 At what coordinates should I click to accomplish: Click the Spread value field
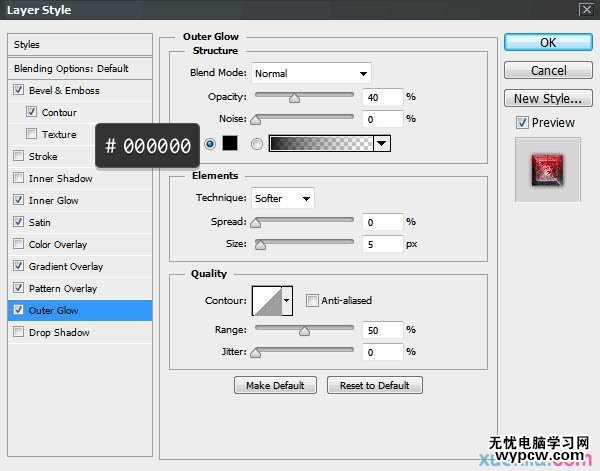point(382,222)
